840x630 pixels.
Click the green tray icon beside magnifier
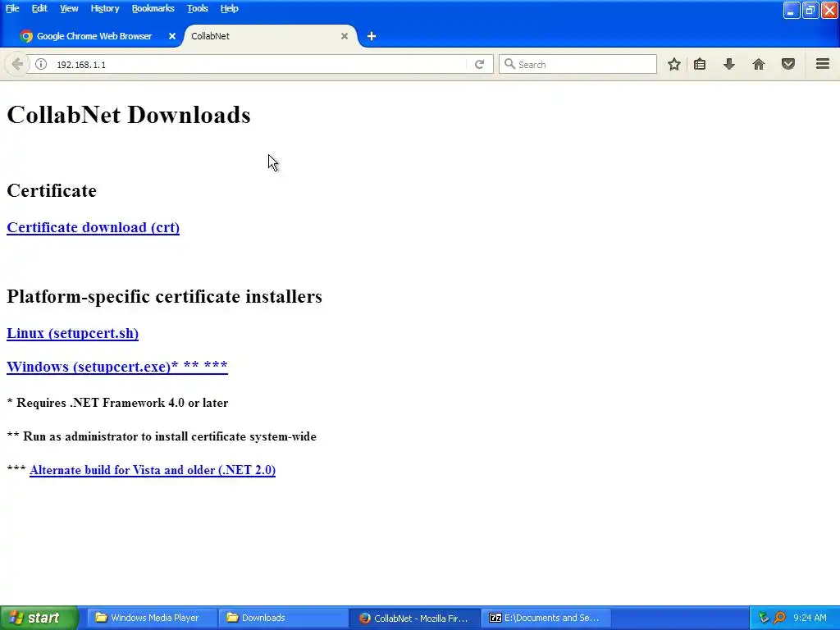click(764, 618)
